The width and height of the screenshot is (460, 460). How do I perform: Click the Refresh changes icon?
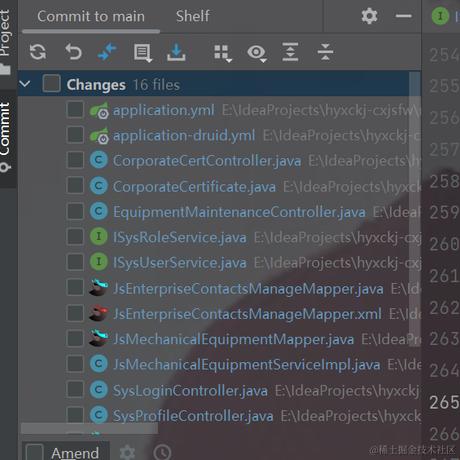point(38,52)
